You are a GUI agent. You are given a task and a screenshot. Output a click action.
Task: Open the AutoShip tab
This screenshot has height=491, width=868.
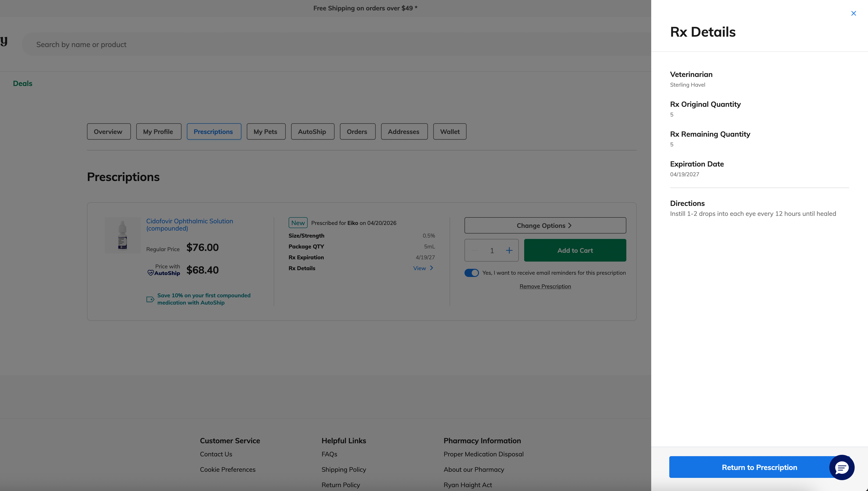coord(312,131)
